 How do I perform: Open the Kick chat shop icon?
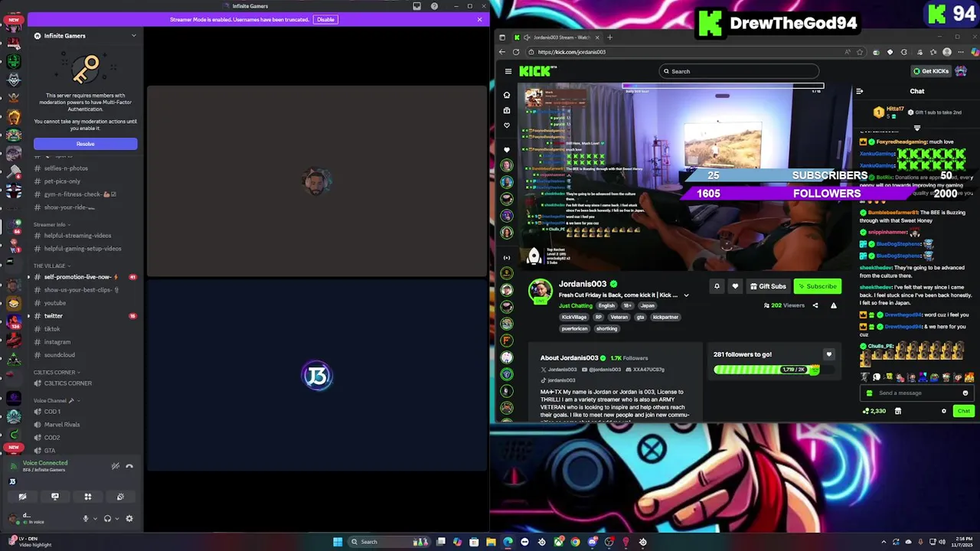pos(898,411)
